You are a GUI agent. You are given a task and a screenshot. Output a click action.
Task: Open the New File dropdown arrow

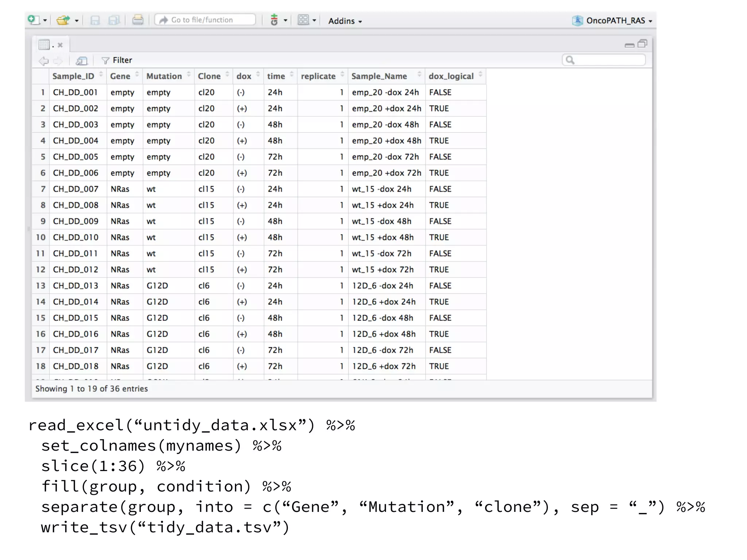click(x=45, y=21)
